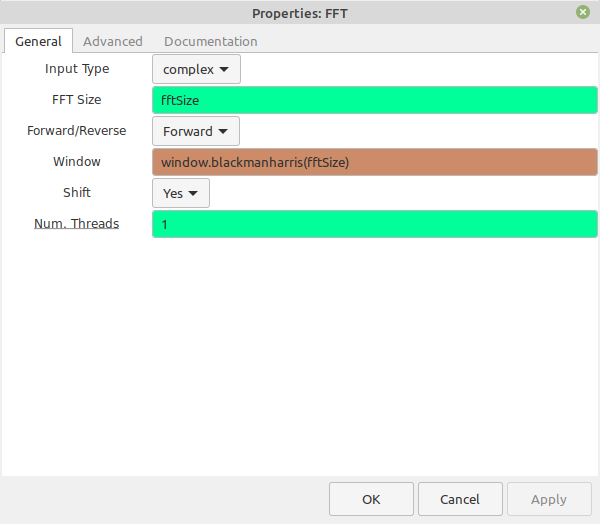Click the FFT Size input field
The width and height of the screenshot is (600, 524).
click(x=375, y=100)
